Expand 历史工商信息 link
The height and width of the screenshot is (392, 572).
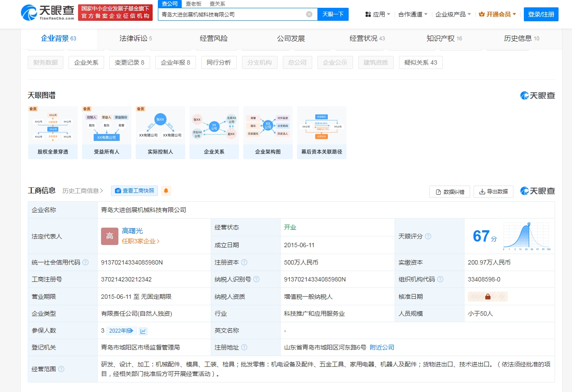pos(83,191)
